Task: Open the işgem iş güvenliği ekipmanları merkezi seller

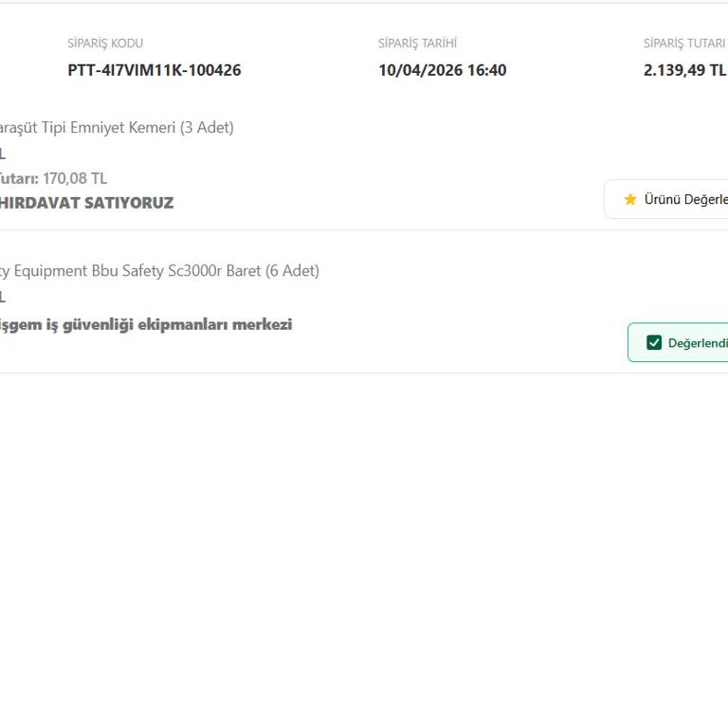Action: tap(145, 324)
